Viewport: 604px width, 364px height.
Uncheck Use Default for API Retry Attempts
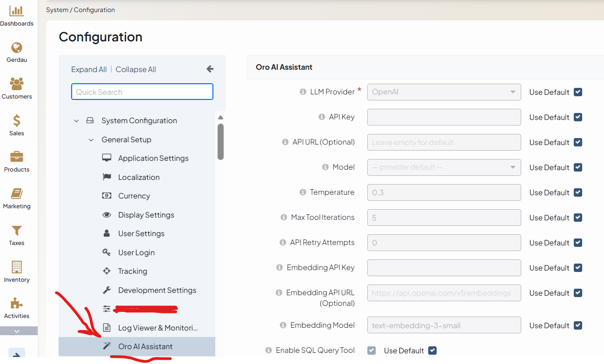(x=578, y=243)
